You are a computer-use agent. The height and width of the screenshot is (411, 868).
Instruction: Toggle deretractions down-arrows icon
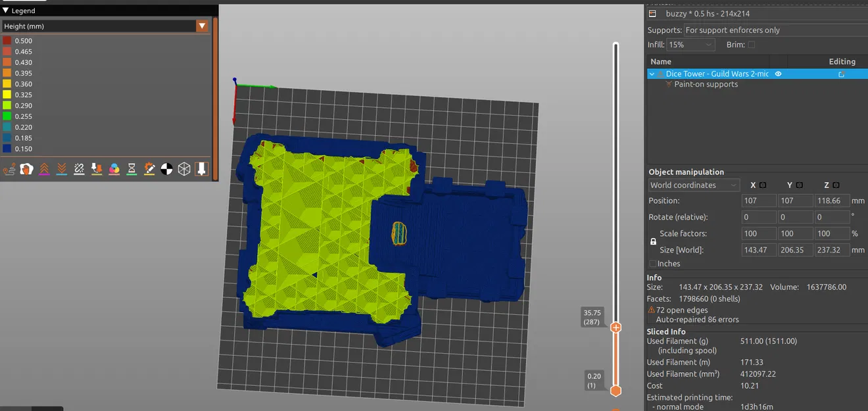tap(62, 169)
